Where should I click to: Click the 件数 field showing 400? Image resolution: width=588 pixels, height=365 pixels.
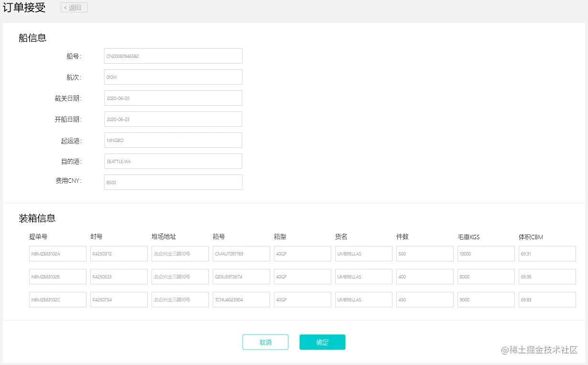[x=425, y=277]
